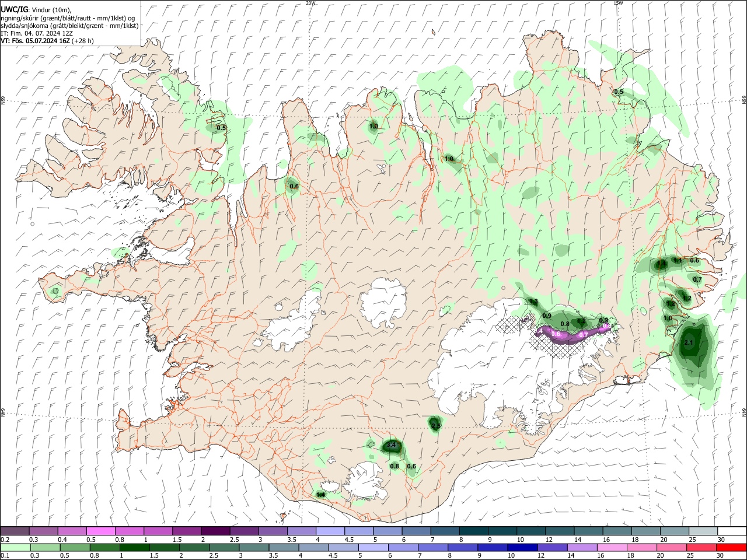This screenshot has height=560, width=747.
Task: Click the bottom-row swatch between 7 and 8
Action: coord(432,547)
